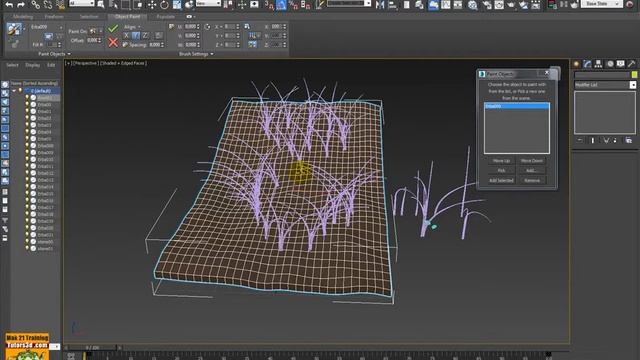Click the Align tool icon

pyautogui.click(x=393, y=4)
